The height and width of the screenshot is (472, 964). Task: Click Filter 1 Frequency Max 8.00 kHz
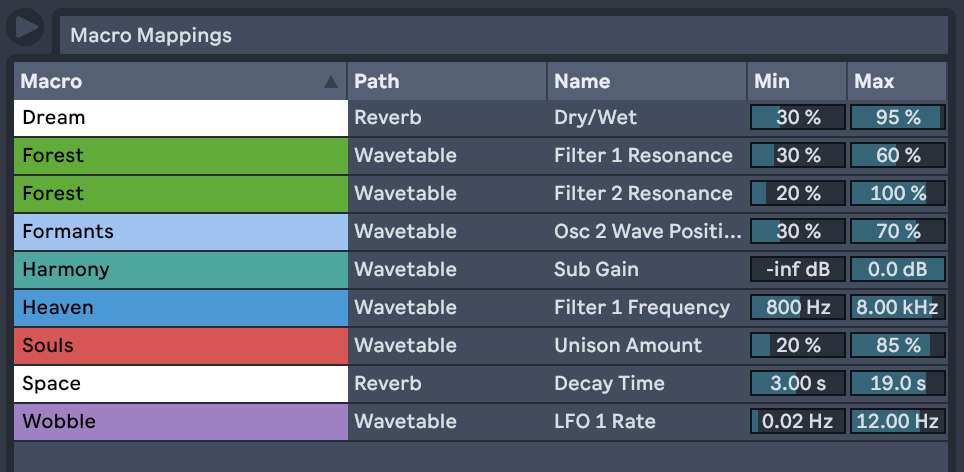point(898,308)
